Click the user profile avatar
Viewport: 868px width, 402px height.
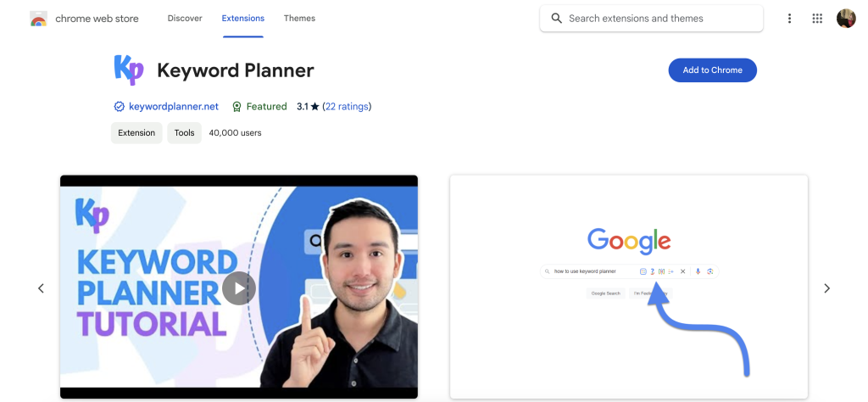(846, 19)
